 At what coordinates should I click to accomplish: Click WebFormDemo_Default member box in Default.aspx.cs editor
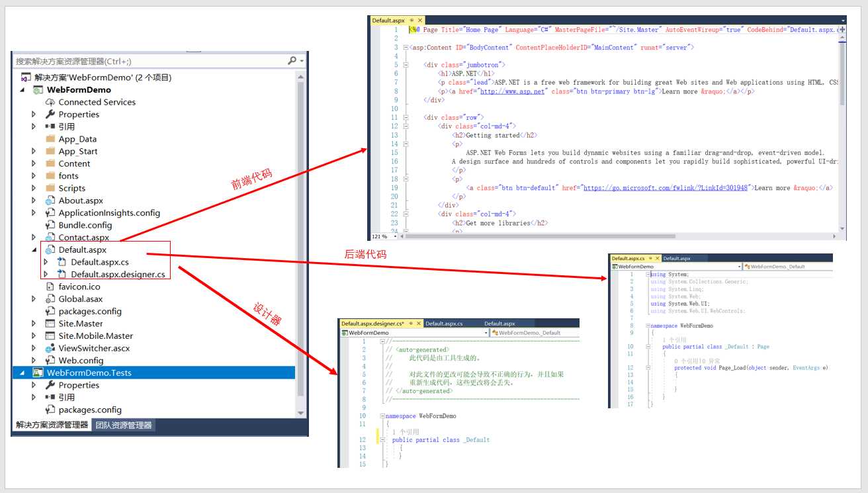[x=787, y=267]
